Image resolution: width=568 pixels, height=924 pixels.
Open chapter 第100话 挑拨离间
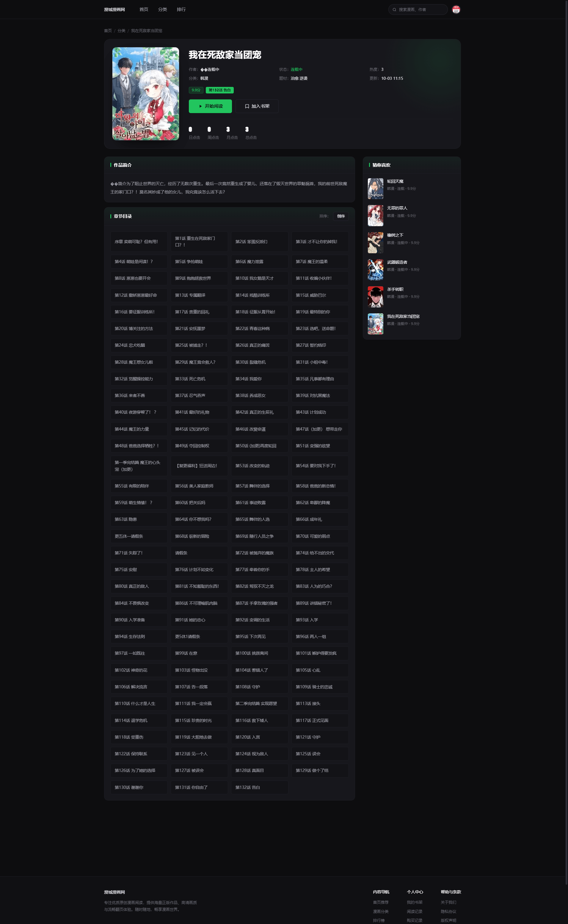(260, 653)
